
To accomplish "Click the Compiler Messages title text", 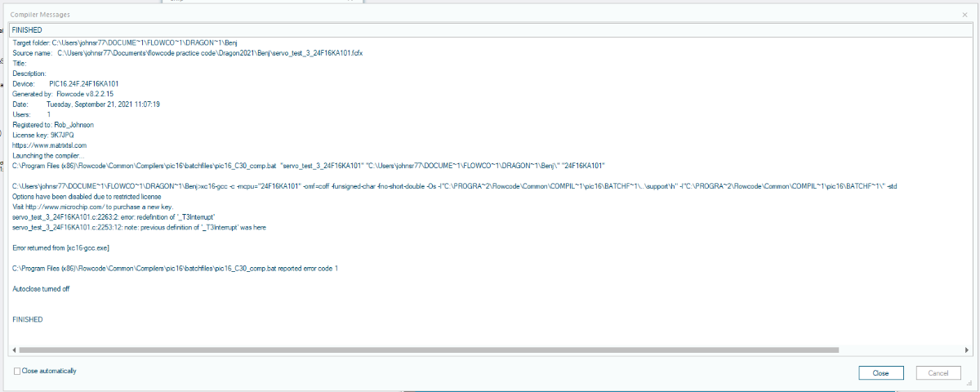I will [x=40, y=15].
